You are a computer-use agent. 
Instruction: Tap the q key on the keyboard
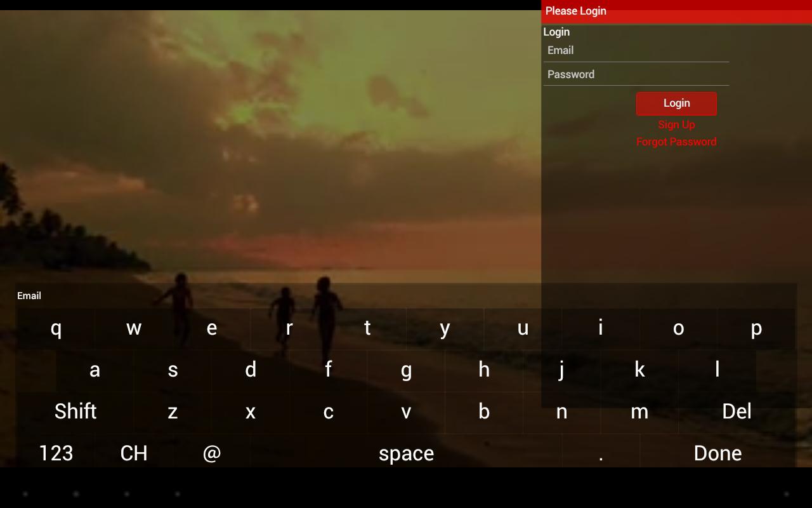56,328
